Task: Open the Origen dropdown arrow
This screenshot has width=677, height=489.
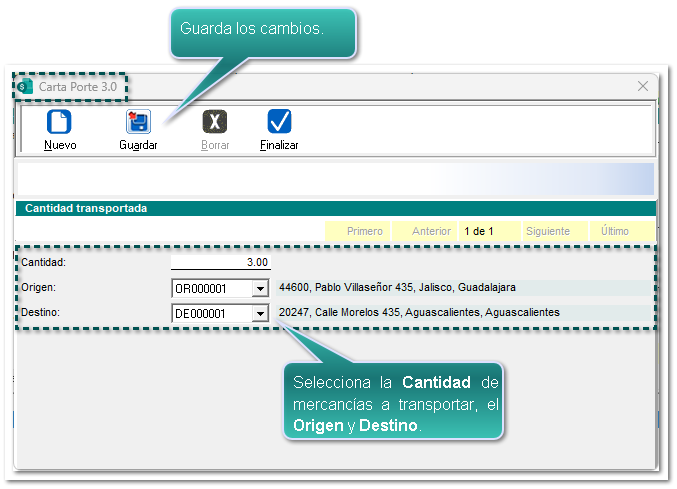Action: (260, 288)
